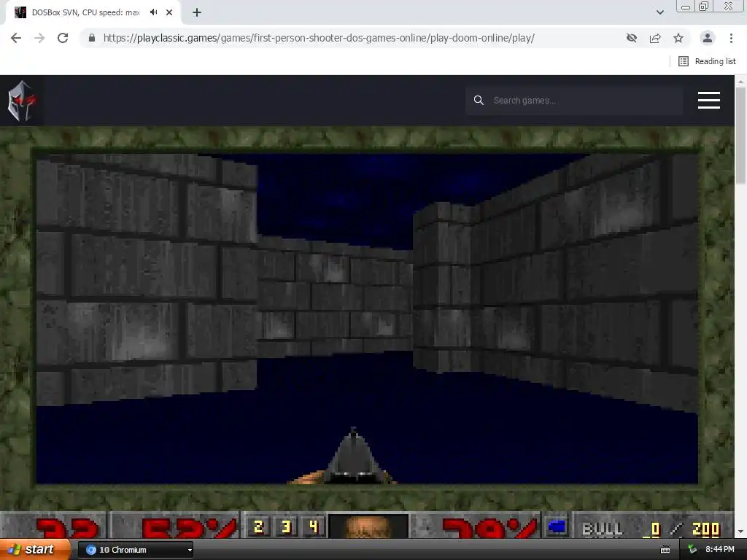This screenshot has height=560, width=747.
Task: Click the Doom game viewport
Action: (368, 318)
